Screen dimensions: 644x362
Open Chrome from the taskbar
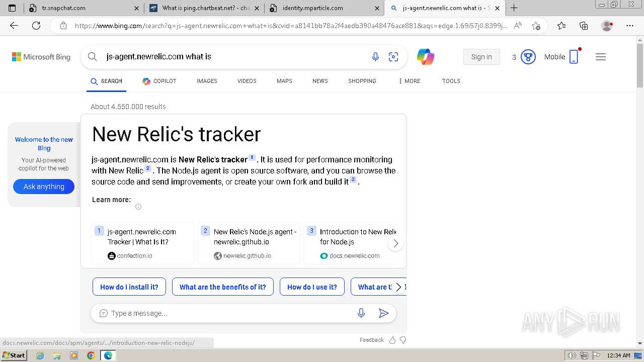91,355
